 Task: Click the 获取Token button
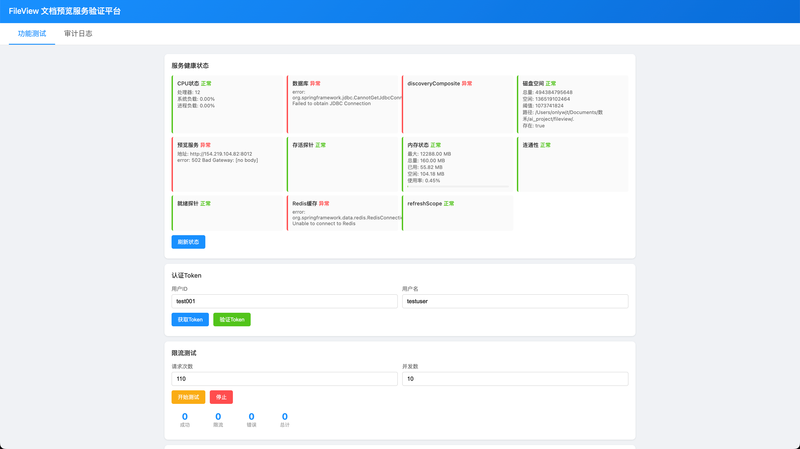190,319
